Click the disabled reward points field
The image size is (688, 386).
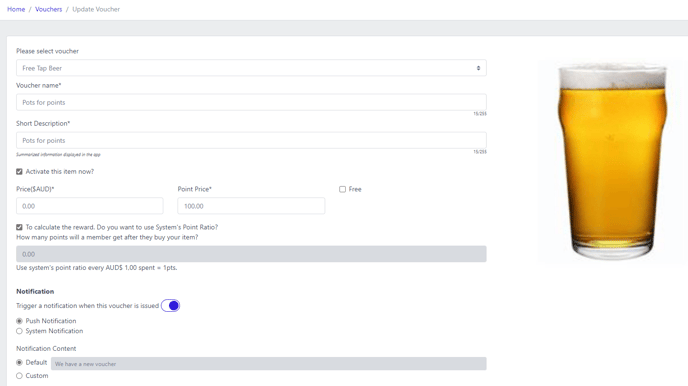point(251,254)
